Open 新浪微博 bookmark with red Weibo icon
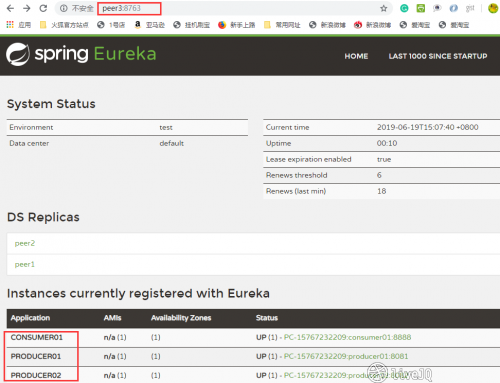Screen dimensions: 500x383 click(x=372, y=25)
